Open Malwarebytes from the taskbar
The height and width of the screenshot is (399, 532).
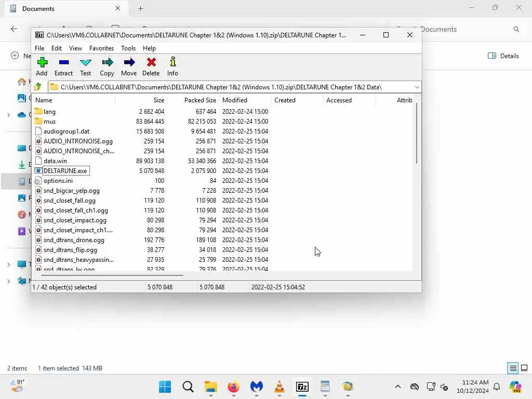coord(257,387)
